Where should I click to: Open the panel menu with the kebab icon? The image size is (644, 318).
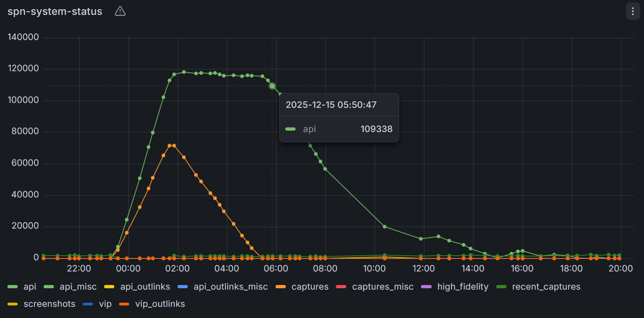click(x=633, y=11)
